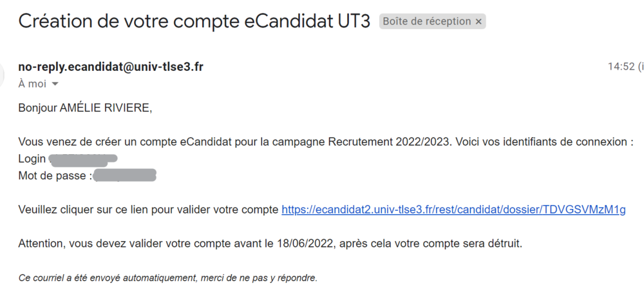Viewport: 644px width, 305px height.
Task: Click the Attention account deadline warning
Action: pyautogui.click(x=270, y=244)
